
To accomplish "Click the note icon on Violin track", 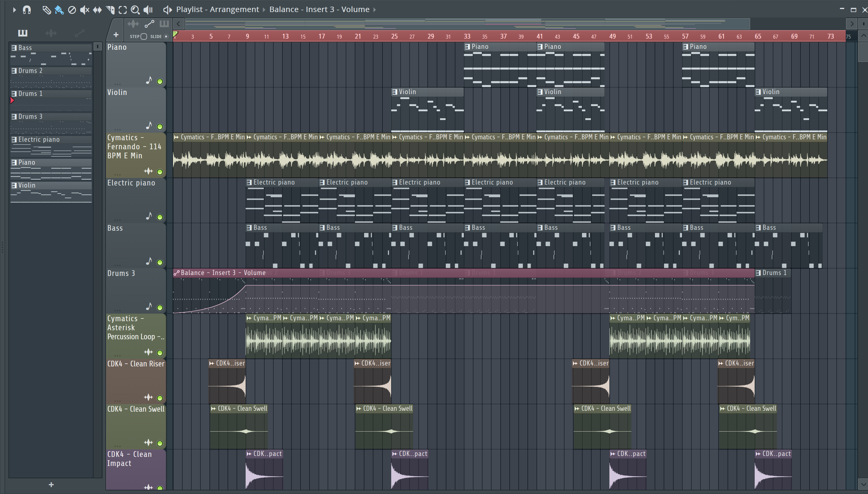I will (x=149, y=125).
